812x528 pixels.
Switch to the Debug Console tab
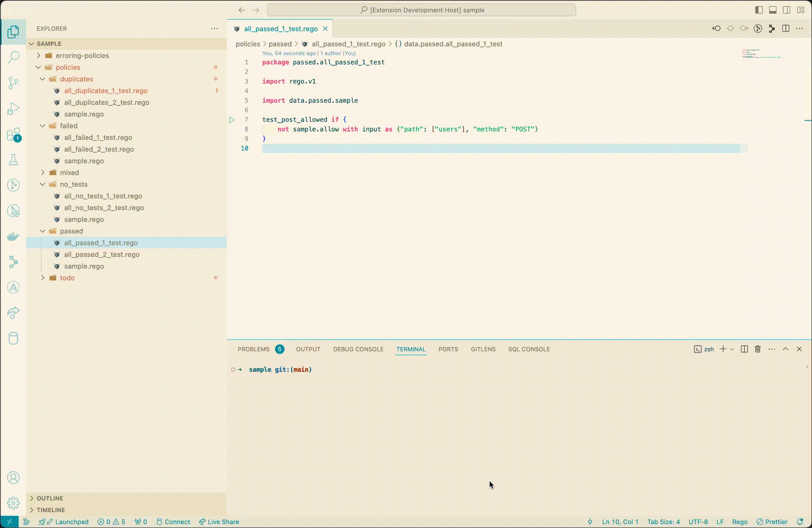358,349
